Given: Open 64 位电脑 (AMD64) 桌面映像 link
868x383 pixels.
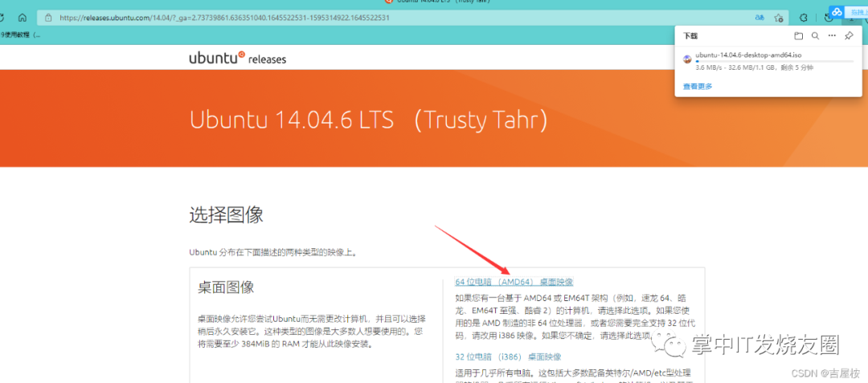Looking at the screenshot, I should pos(514,282).
